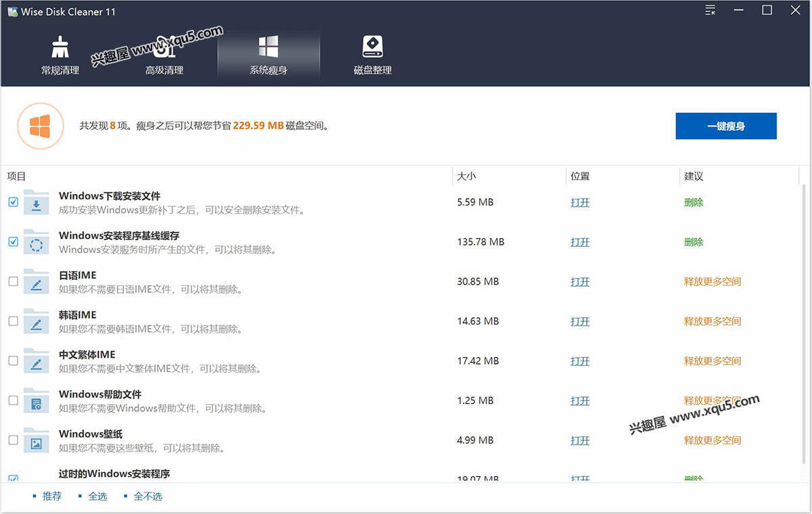Tick the Windows壁纸 checkbox
This screenshot has height=514, width=812.
point(13,440)
